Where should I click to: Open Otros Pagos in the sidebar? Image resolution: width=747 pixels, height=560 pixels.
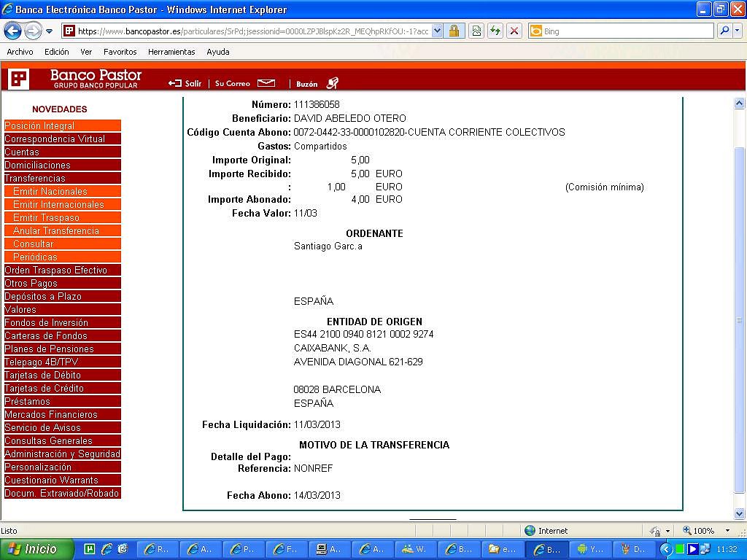point(63,283)
